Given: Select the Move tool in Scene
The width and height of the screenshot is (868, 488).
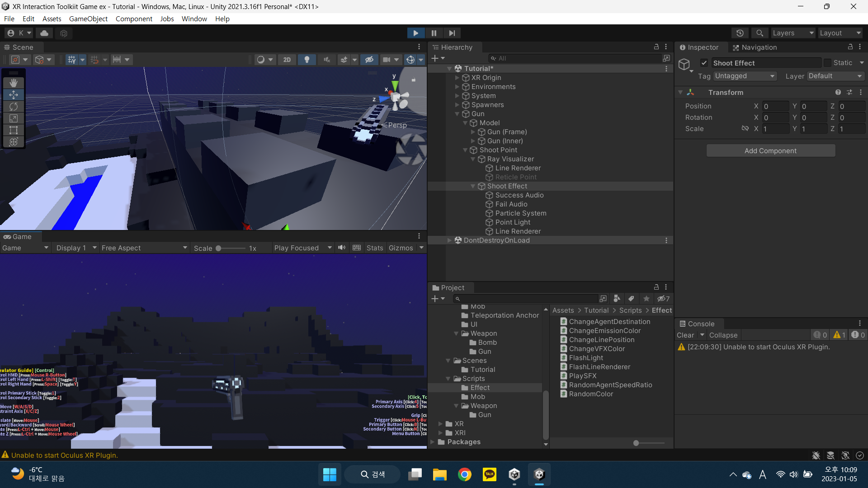Looking at the screenshot, I should click(14, 95).
